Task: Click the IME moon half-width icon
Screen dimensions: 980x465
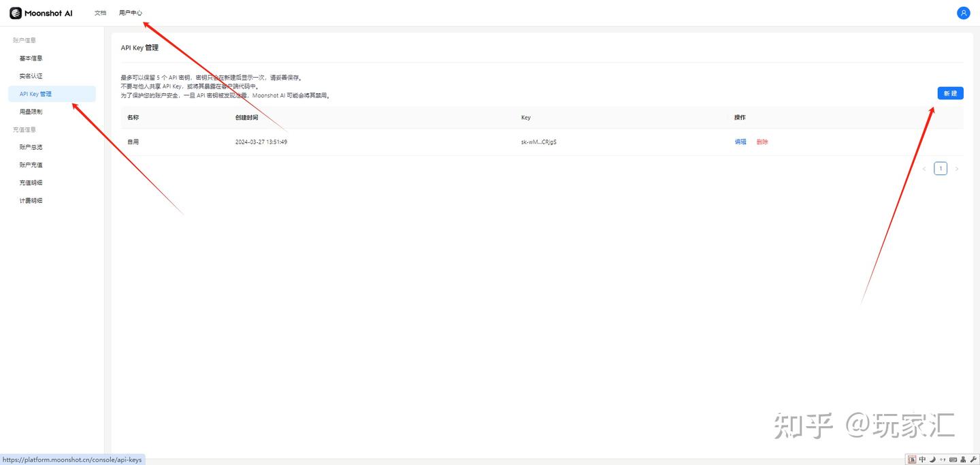Action: 933,460
